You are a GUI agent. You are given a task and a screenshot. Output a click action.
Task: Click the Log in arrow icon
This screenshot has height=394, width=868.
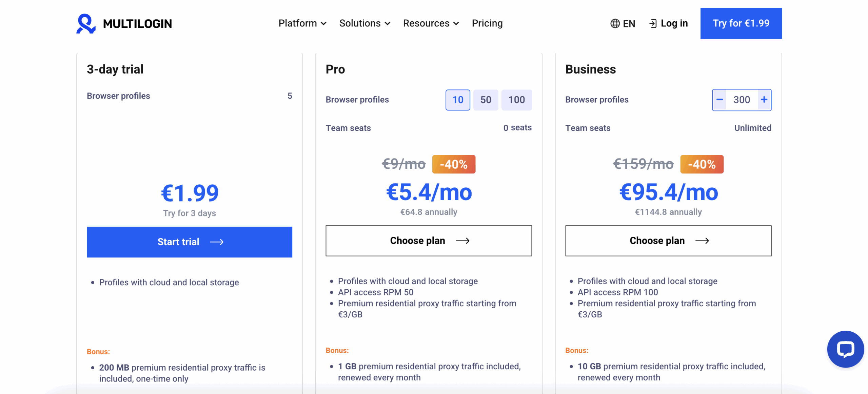click(x=653, y=23)
